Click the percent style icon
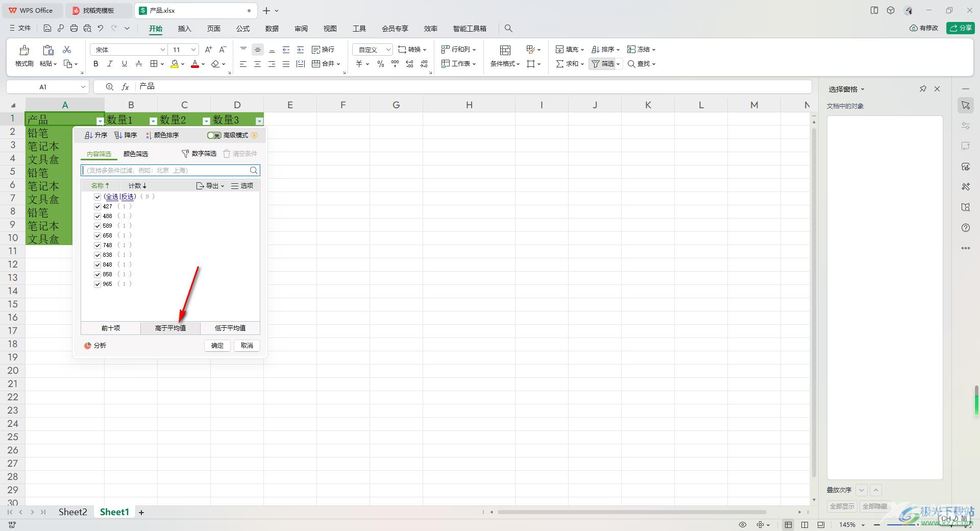The image size is (980, 531). point(380,64)
